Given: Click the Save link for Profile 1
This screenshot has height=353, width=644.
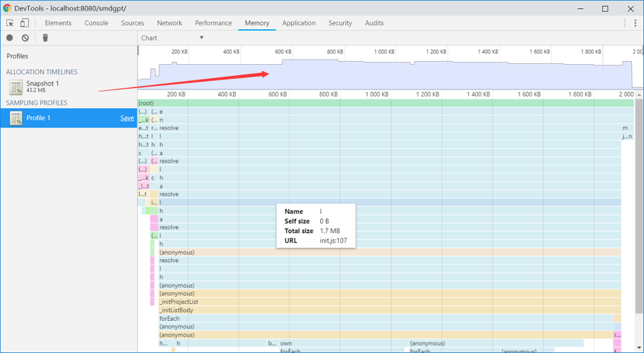Looking at the screenshot, I should [x=127, y=118].
